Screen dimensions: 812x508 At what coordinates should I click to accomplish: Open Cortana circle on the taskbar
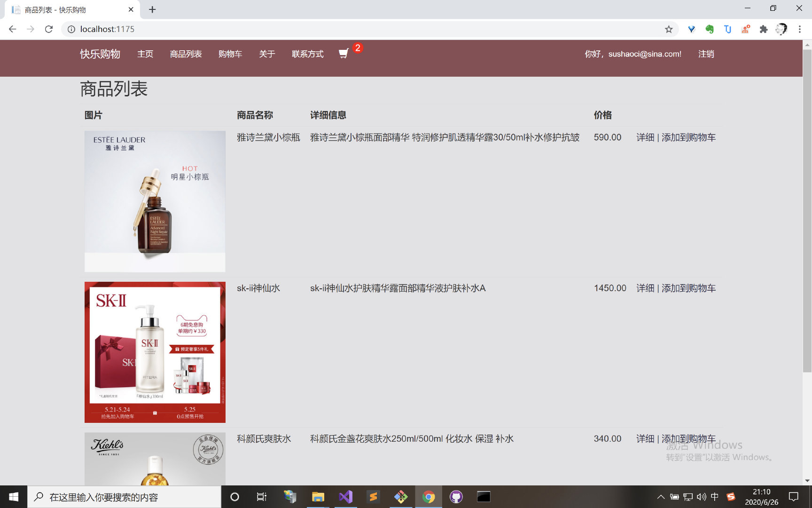234,497
